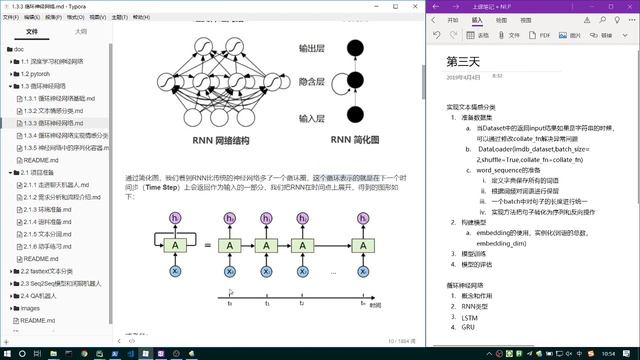The width and height of the screenshot is (640, 360).
Task: Insert a picture in OneNote
Action: 570,36
